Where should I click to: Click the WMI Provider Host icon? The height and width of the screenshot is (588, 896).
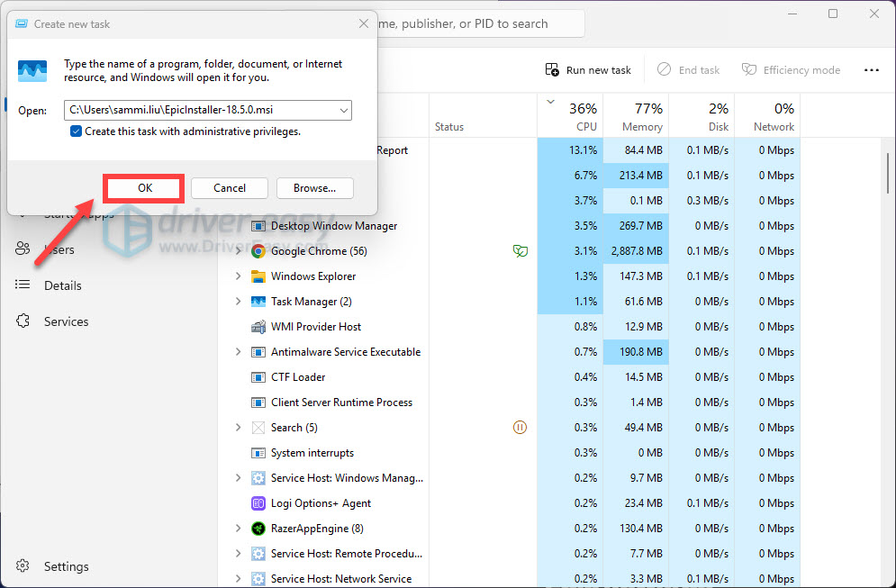tap(258, 327)
